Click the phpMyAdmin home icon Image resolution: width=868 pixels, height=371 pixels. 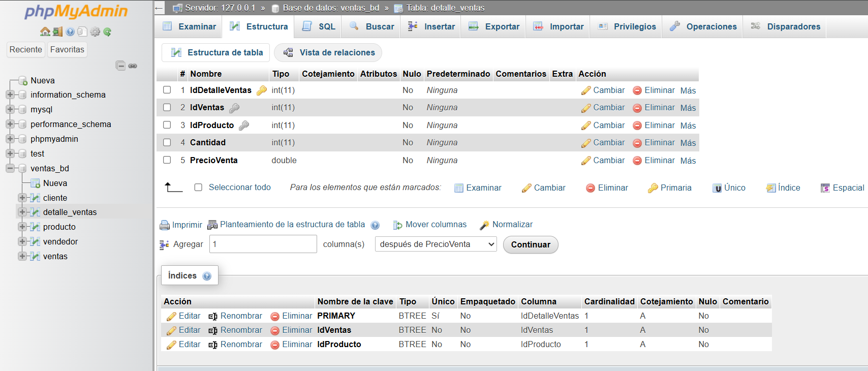(45, 32)
